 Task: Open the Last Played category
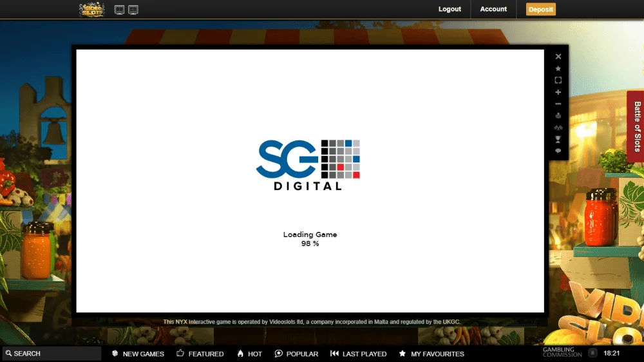click(358, 354)
